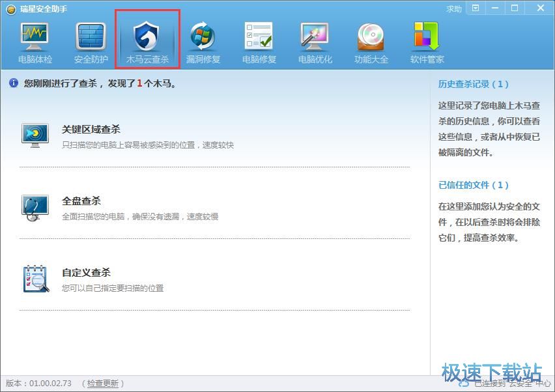Image resolution: width=555 pixels, height=392 pixels.
Task: Open the 电脑修复 checklist icon
Action: (259, 36)
